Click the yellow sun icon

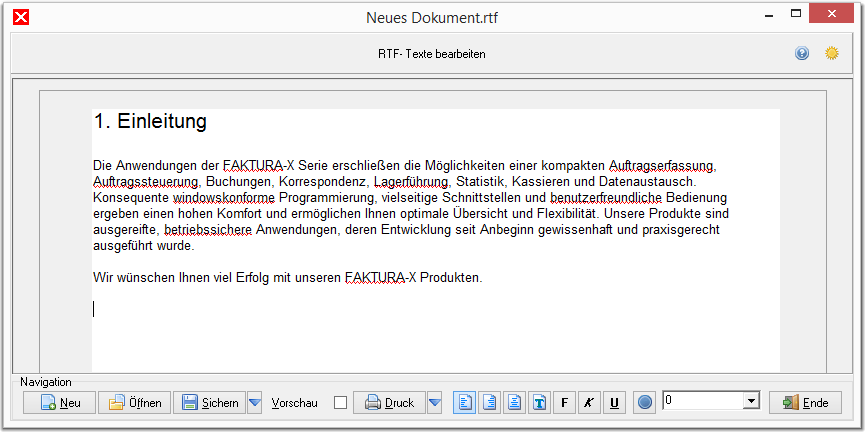click(832, 54)
